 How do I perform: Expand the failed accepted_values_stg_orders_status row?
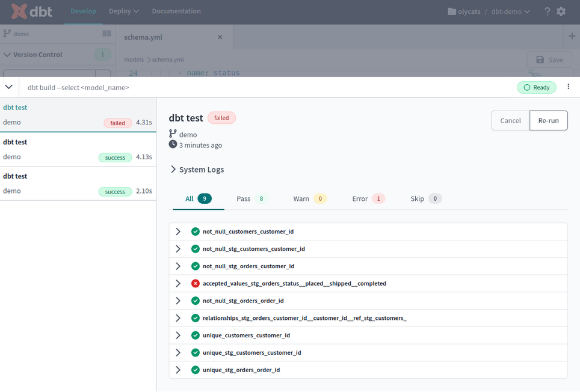[x=178, y=283]
